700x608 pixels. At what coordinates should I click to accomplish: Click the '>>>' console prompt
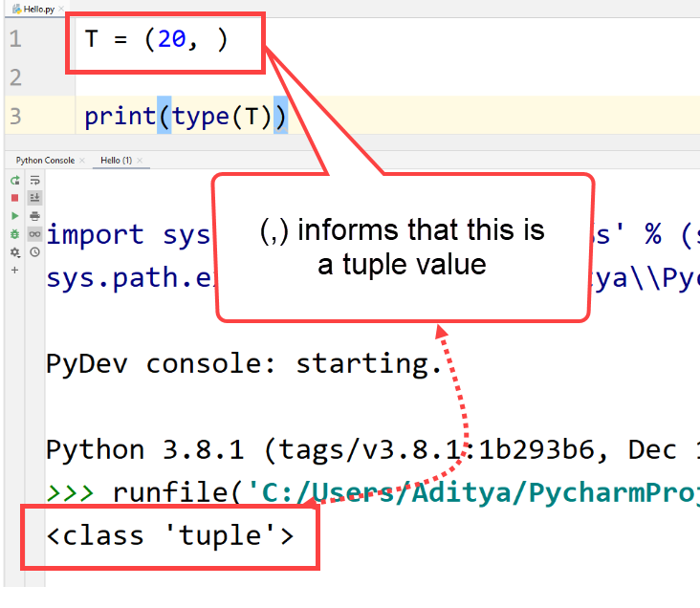[70, 493]
